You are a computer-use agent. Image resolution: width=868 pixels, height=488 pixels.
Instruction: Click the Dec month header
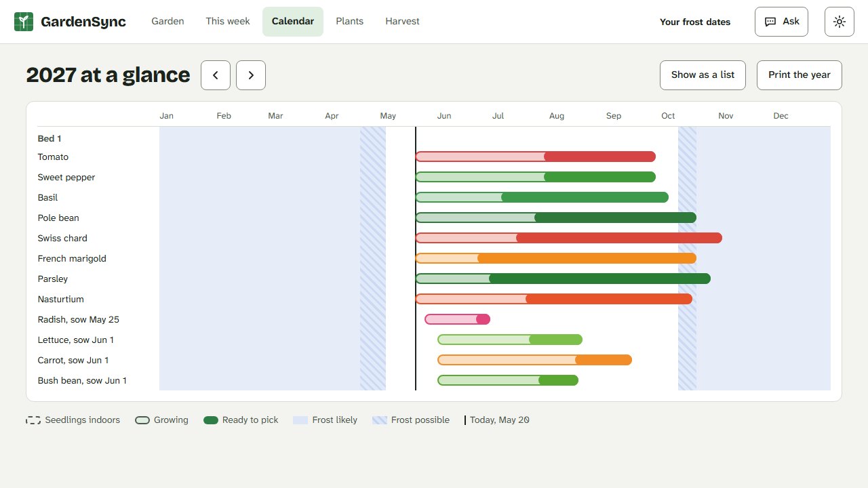(x=781, y=116)
